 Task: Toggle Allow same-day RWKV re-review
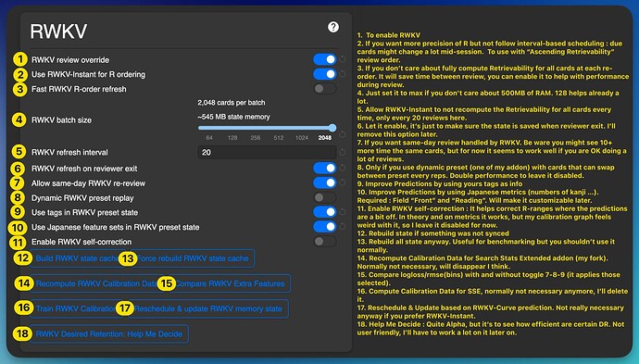325,182
